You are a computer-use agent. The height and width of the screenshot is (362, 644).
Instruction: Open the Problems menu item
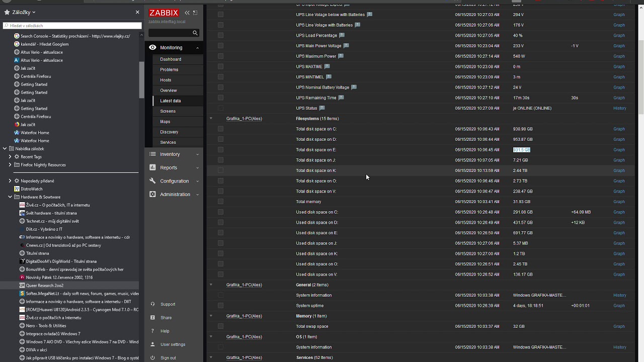[169, 69]
